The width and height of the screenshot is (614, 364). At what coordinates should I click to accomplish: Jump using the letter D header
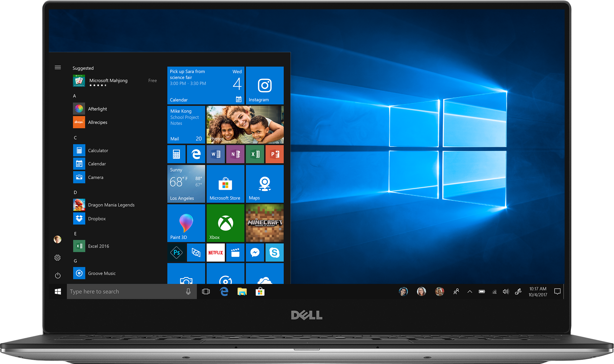click(75, 192)
